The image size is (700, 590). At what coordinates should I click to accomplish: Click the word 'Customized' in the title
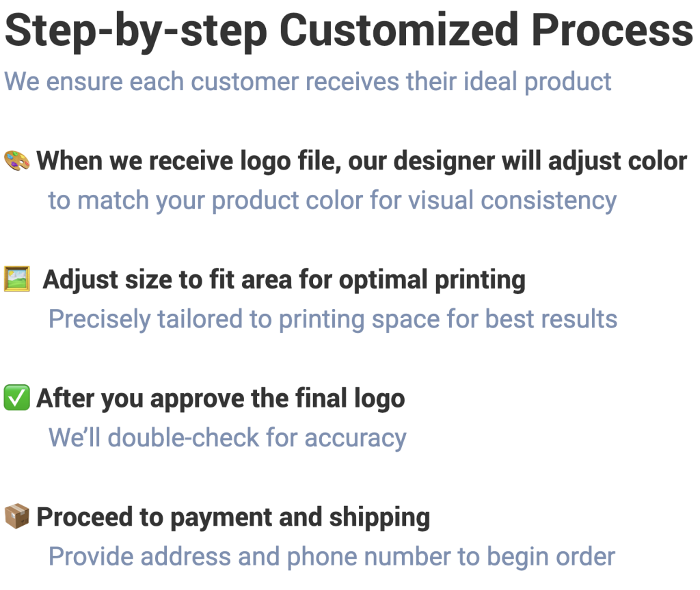[399, 30]
